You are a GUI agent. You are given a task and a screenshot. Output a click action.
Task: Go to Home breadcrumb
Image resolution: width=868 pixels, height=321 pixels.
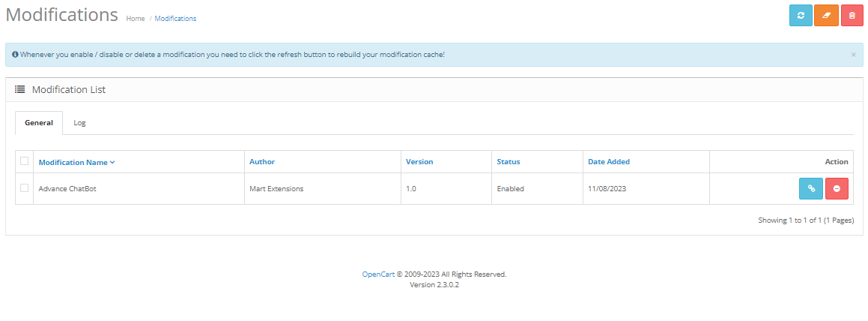point(136,18)
